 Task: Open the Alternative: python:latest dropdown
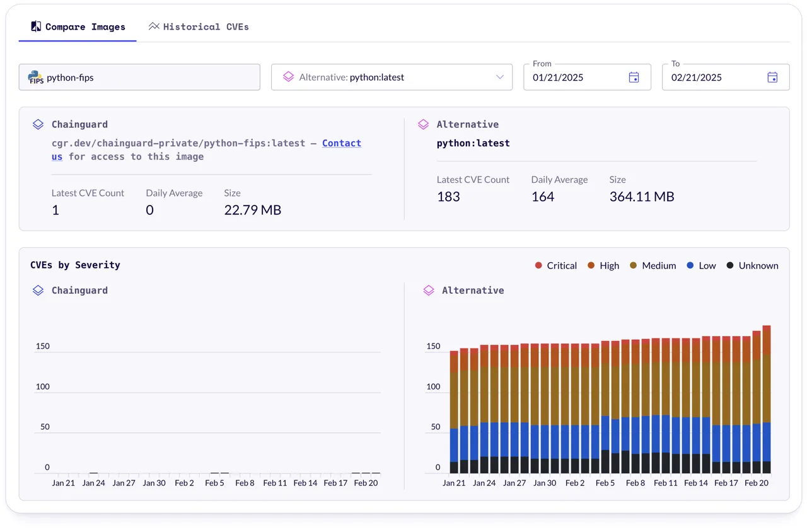(392, 77)
